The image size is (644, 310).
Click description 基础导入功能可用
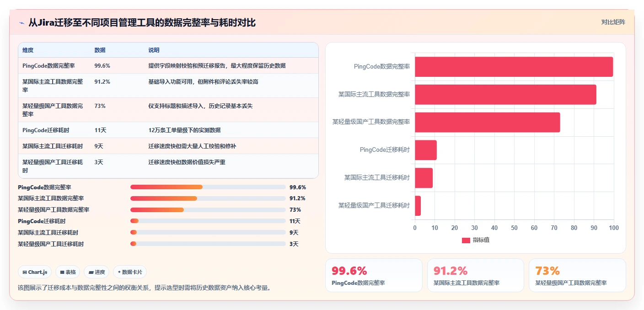pos(203,82)
